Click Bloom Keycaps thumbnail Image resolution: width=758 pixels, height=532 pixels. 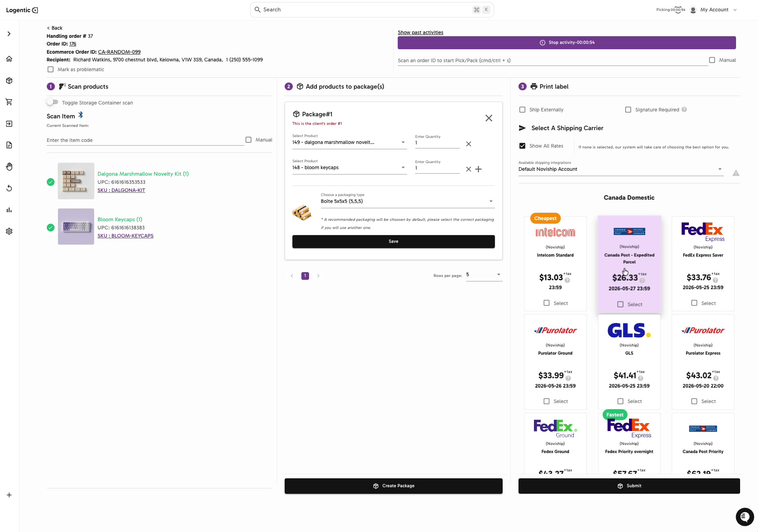(76, 227)
